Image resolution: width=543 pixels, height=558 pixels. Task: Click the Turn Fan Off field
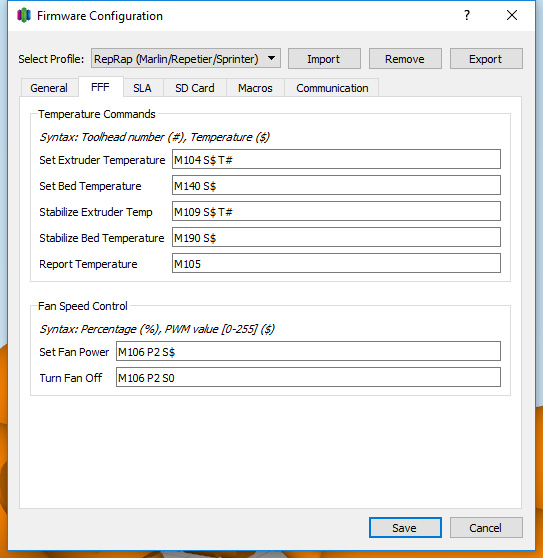pos(308,377)
